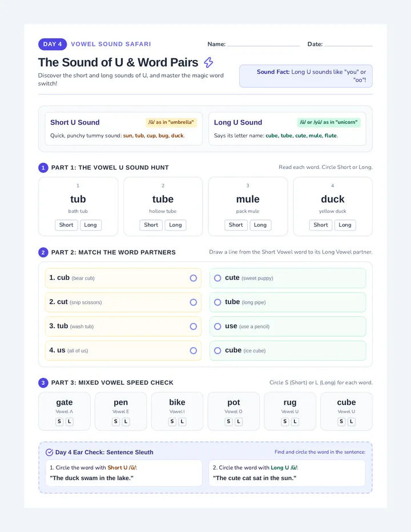
Task: Click the PART 2: MATCH THE WORD PARTNERS heading
Action: click(x=114, y=252)
